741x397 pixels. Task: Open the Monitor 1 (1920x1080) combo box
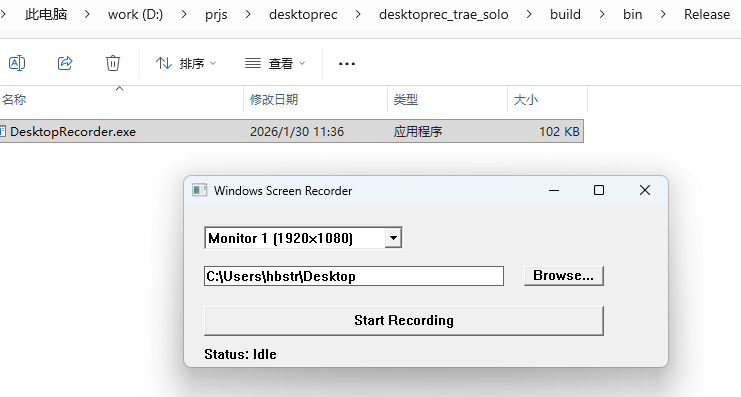pos(303,238)
